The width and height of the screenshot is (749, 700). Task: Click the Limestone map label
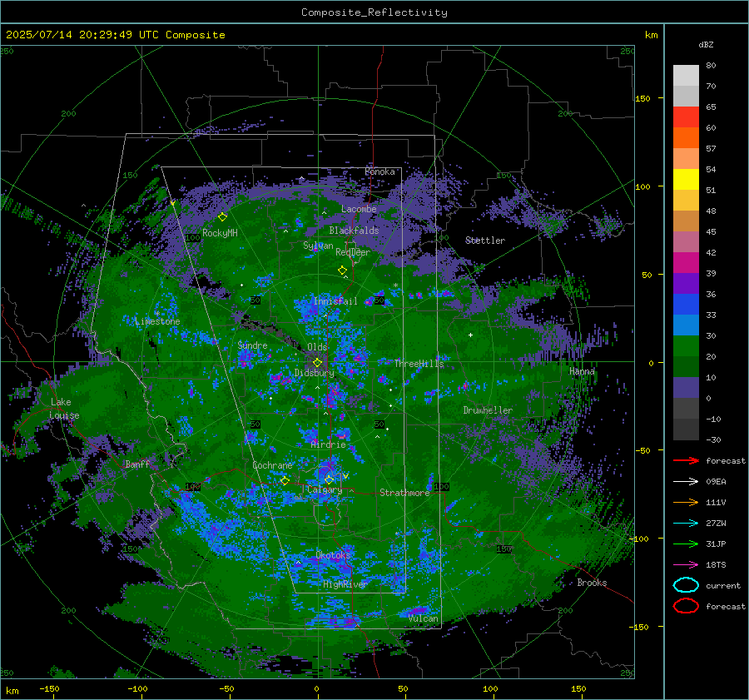[x=157, y=321]
